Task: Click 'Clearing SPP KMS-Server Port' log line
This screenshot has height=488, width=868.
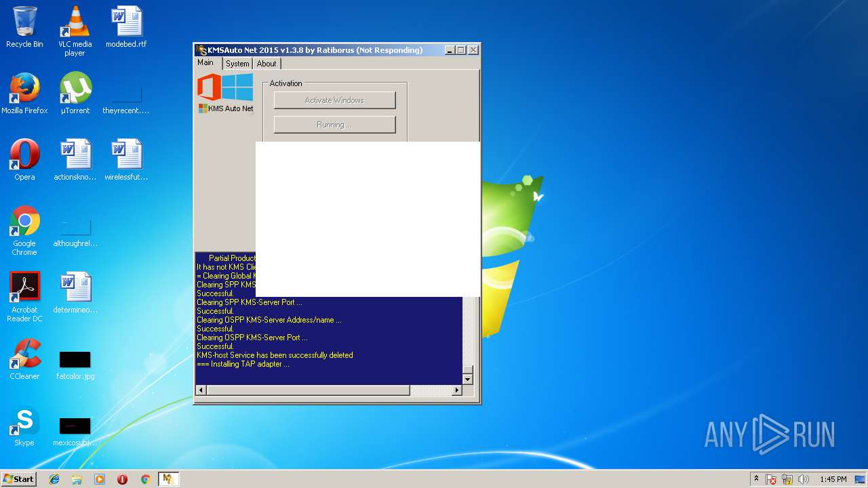Action: (250, 302)
